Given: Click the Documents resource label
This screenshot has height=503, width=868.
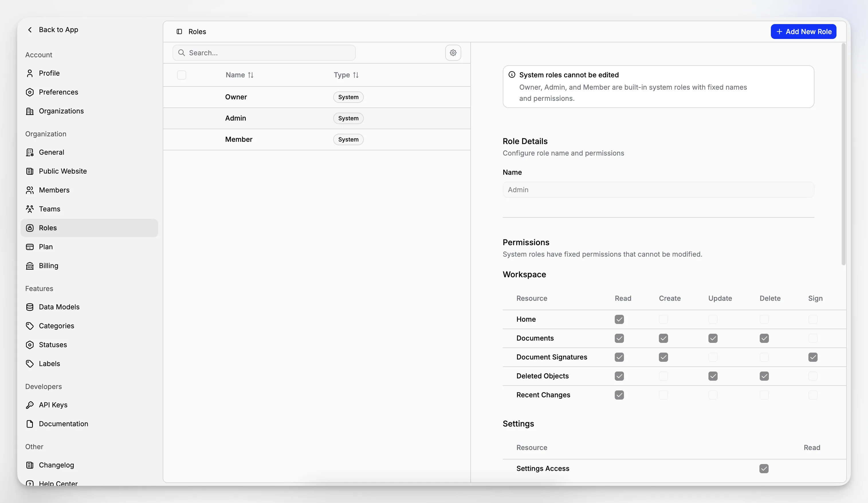Looking at the screenshot, I should coord(535,338).
